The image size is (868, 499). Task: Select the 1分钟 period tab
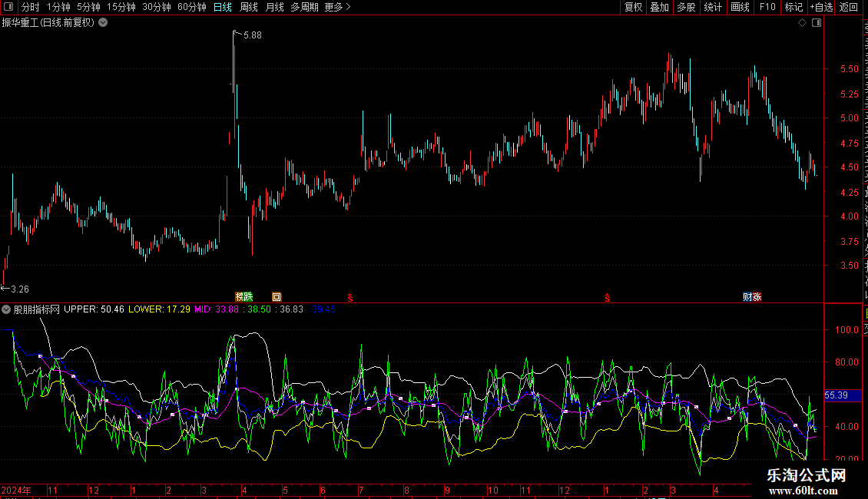(x=58, y=7)
